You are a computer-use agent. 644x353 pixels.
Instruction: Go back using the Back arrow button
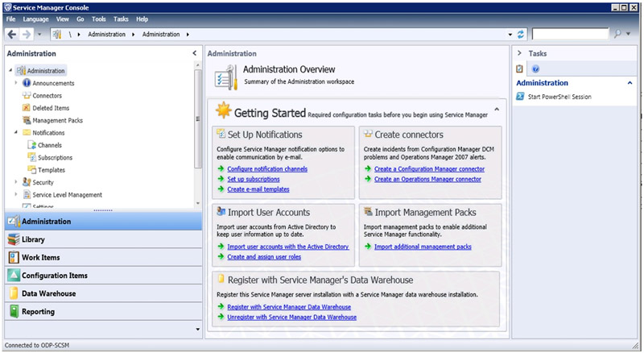point(12,34)
